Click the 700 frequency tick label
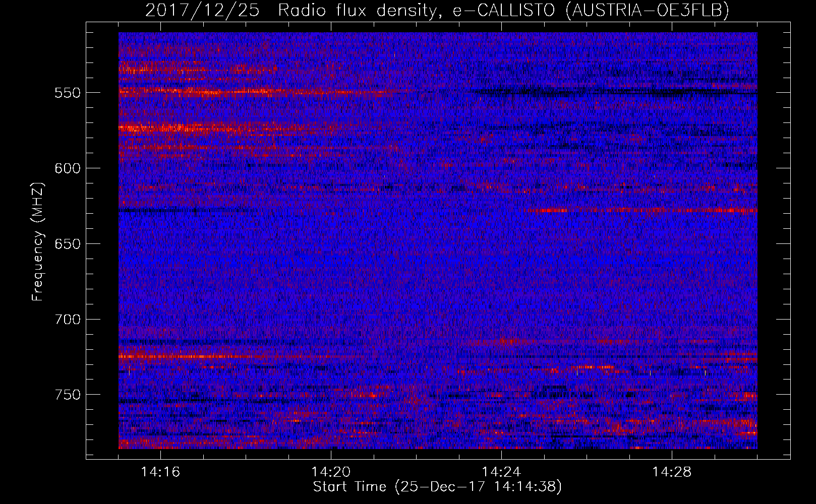The height and width of the screenshot is (504, 816). coord(68,320)
